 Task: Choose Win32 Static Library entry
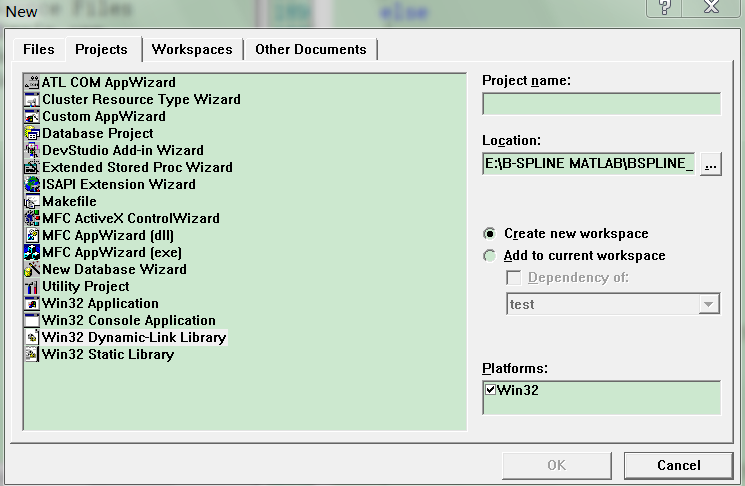tap(108, 354)
